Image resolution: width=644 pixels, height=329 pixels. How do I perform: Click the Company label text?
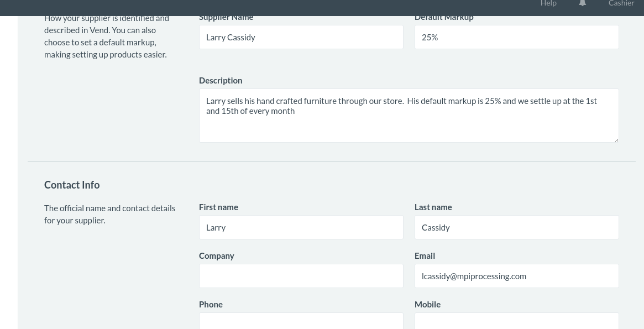tap(216, 255)
